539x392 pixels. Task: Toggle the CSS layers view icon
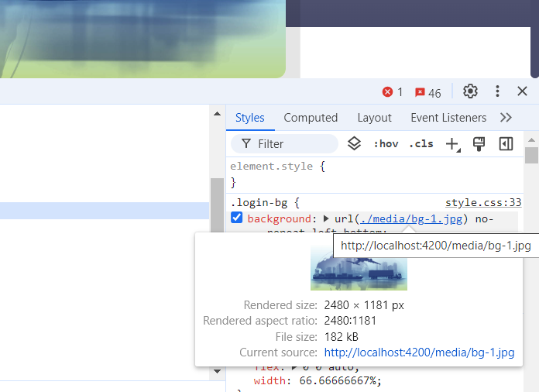(354, 143)
